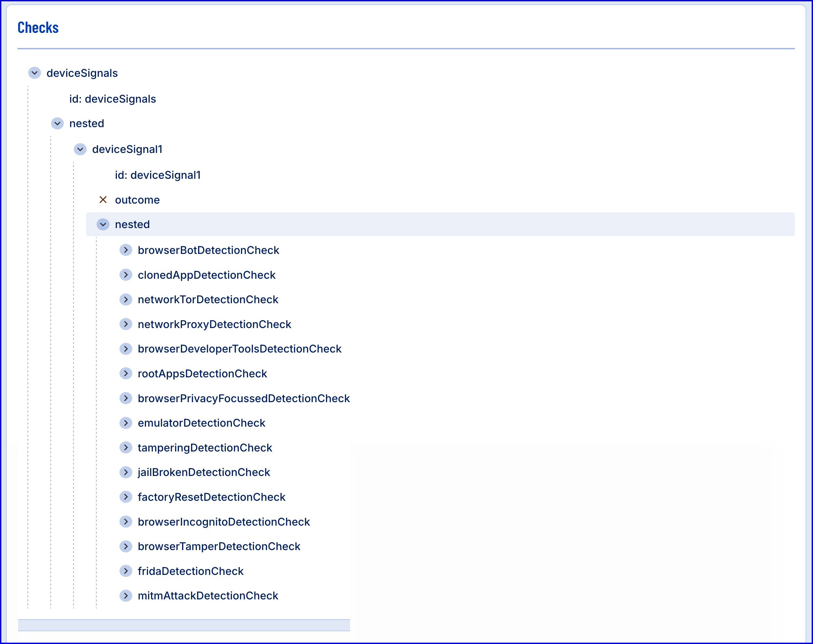The image size is (813, 644).
Task: Select browserIncognitoDetectionCheck entry
Action: click(224, 522)
